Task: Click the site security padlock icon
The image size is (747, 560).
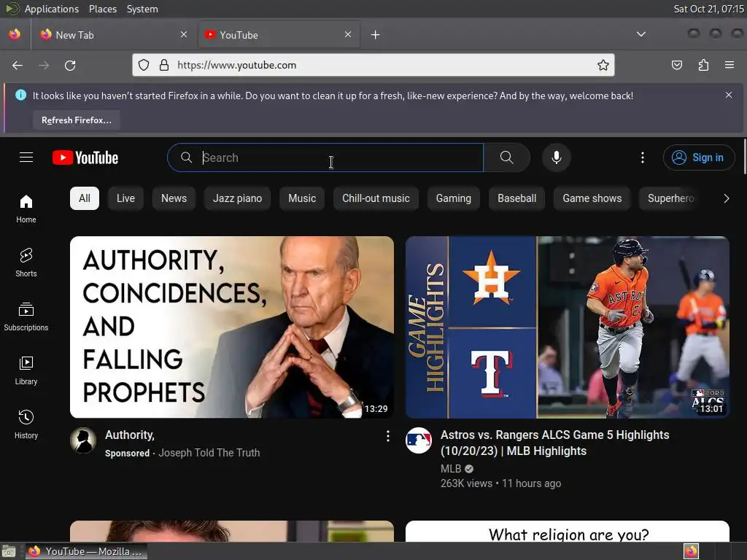Action: point(164,65)
